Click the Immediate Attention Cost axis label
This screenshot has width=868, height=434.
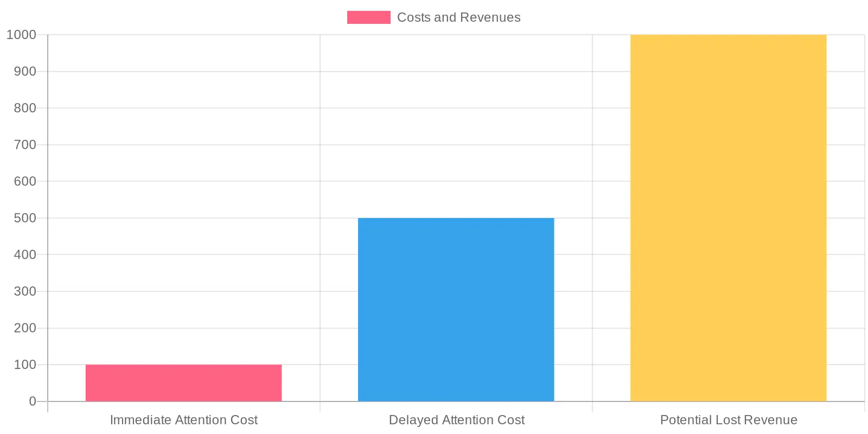(184, 420)
